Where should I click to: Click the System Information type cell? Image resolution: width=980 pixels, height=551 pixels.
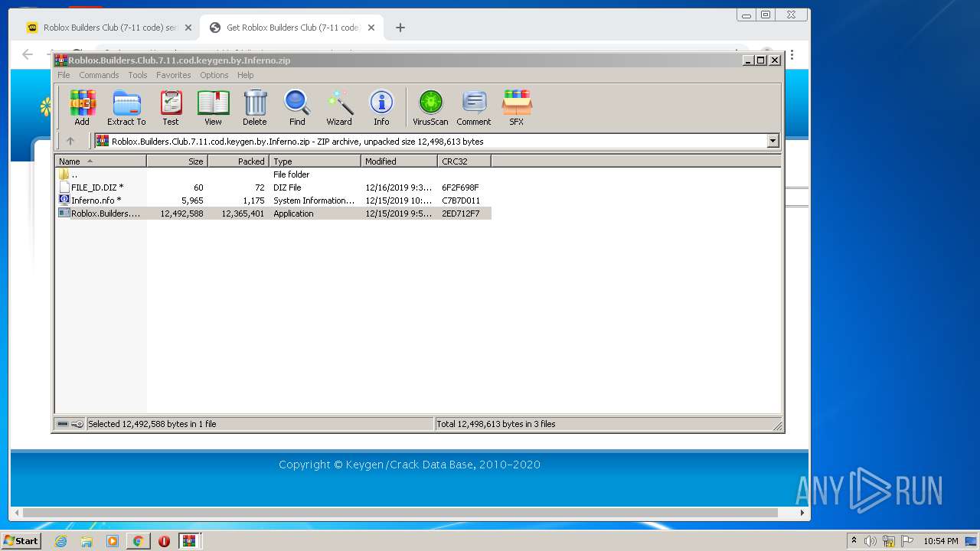pos(315,201)
